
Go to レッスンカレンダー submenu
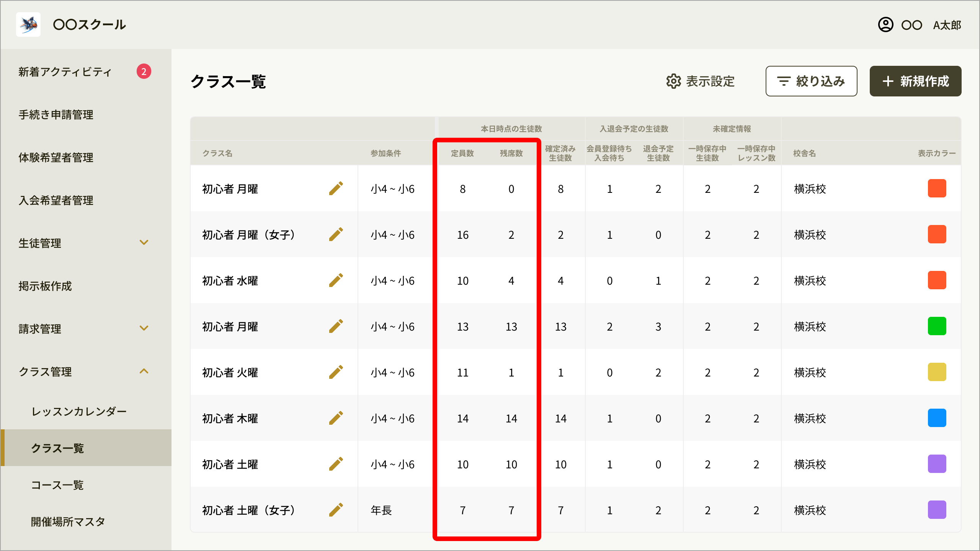[79, 411]
